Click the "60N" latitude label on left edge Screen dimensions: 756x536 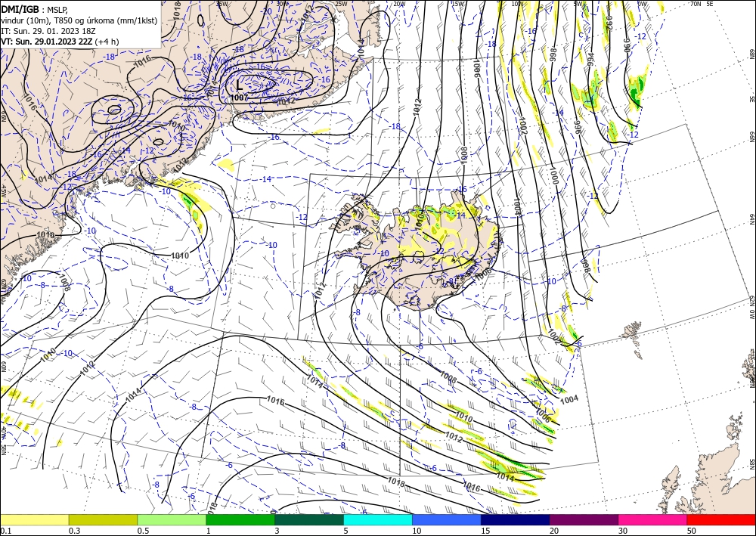click(3, 367)
